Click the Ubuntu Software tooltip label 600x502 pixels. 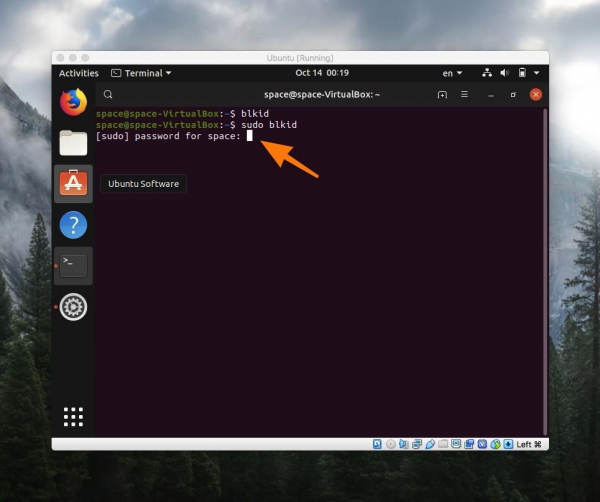point(143,184)
